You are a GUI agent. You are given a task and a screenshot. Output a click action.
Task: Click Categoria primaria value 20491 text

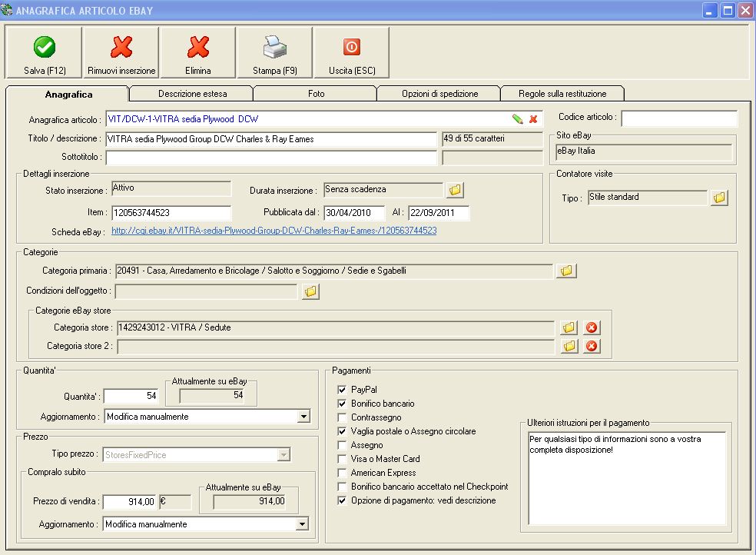(x=261, y=271)
